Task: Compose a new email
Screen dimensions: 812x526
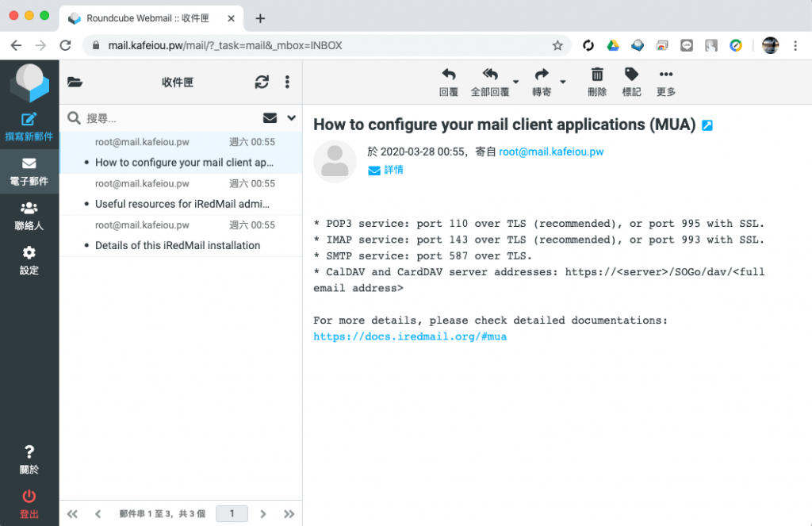Action: [x=29, y=127]
